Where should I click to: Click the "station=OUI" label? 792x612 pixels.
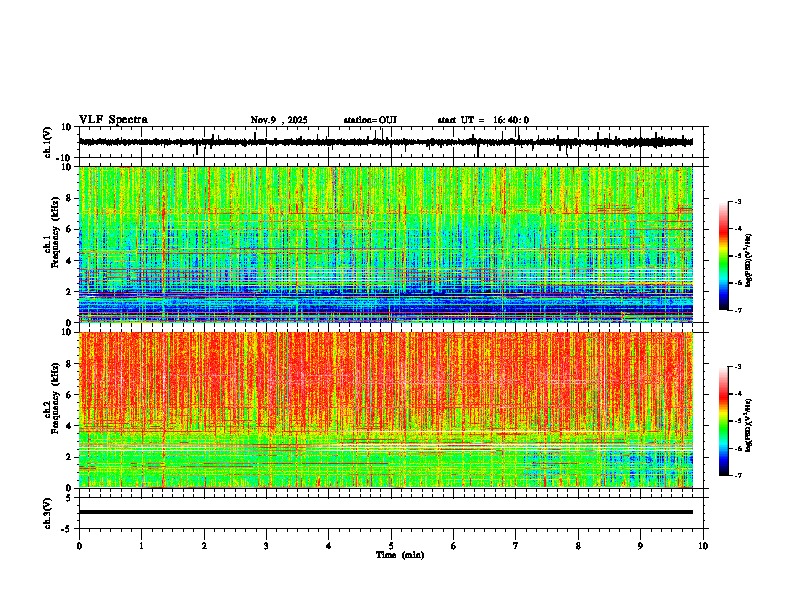click(x=370, y=120)
